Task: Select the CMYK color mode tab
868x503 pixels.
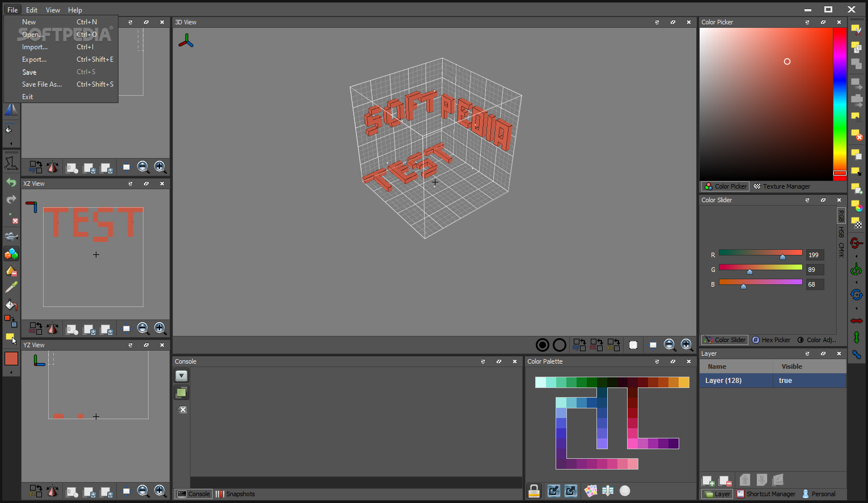Action: pyautogui.click(x=841, y=250)
